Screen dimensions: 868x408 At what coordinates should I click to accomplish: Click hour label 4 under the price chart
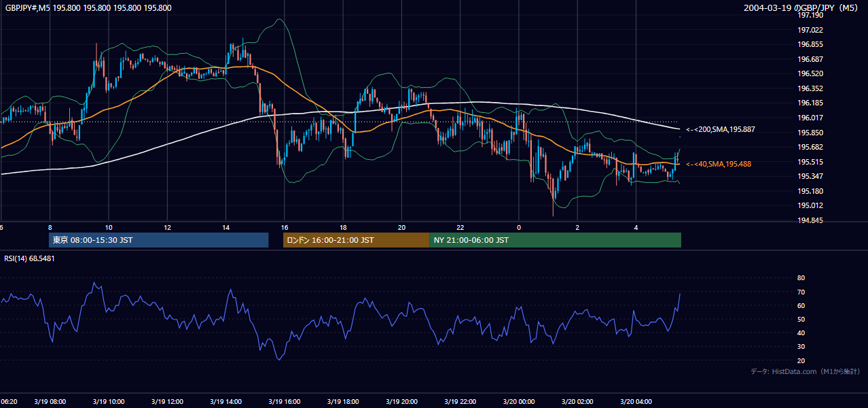[x=636, y=227]
